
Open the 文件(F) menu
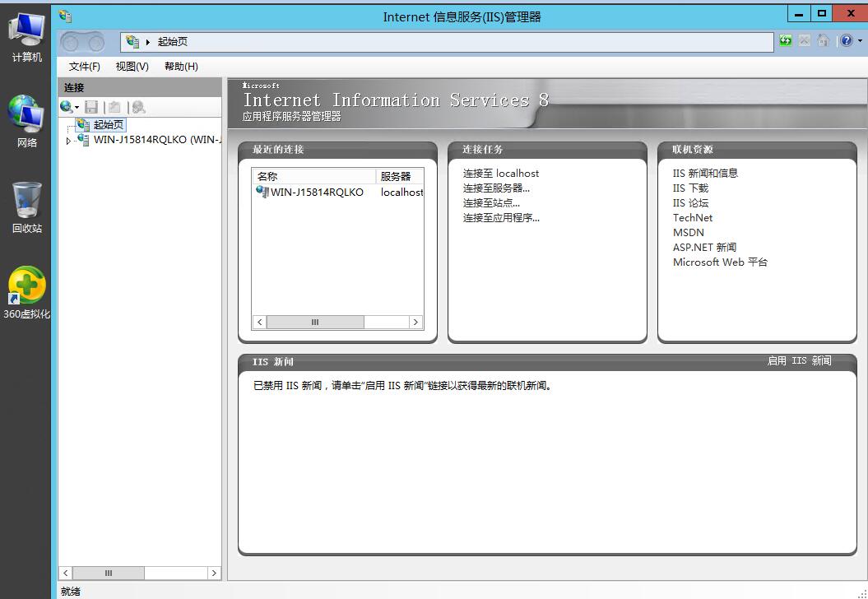coord(84,67)
